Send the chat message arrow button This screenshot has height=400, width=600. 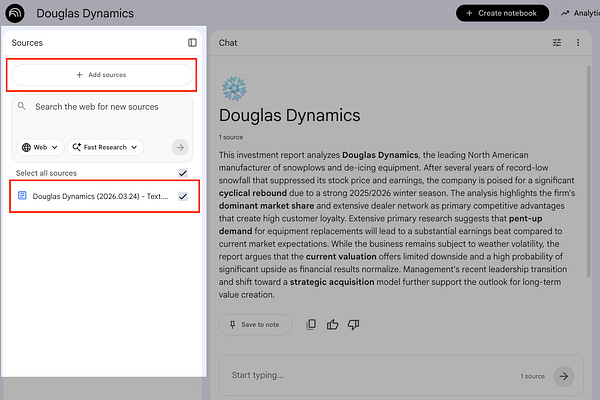[564, 376]
